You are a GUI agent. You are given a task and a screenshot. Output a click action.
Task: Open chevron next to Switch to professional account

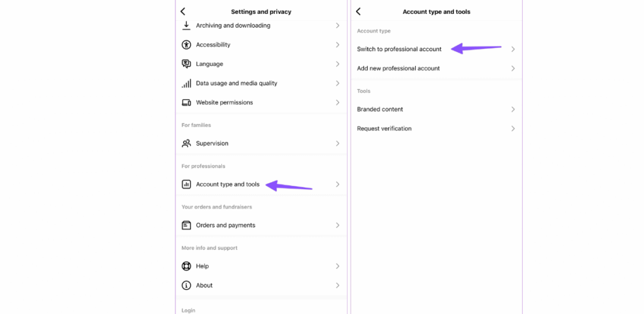point(513,49)
